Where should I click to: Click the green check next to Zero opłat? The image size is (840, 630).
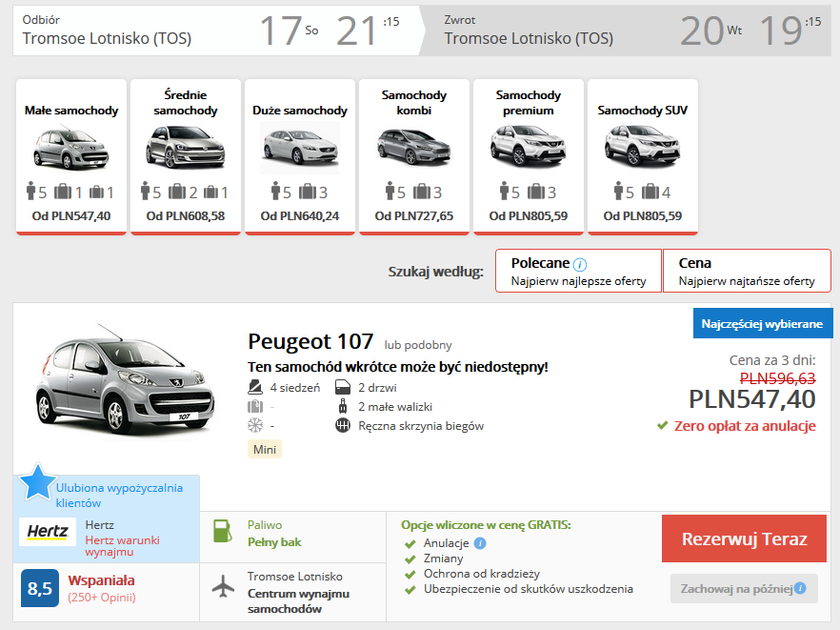(x=663, y=425)
